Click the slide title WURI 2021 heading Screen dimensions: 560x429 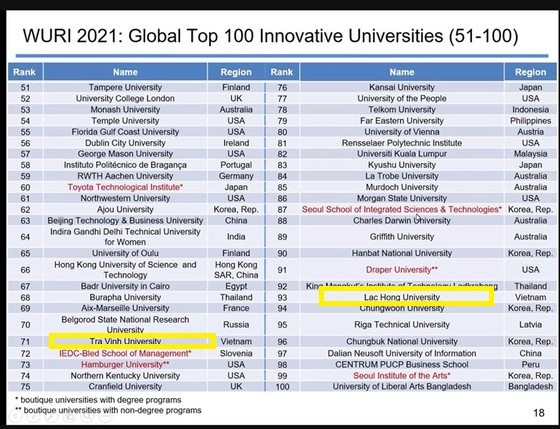pyautogui.click(x=270, y=36)
